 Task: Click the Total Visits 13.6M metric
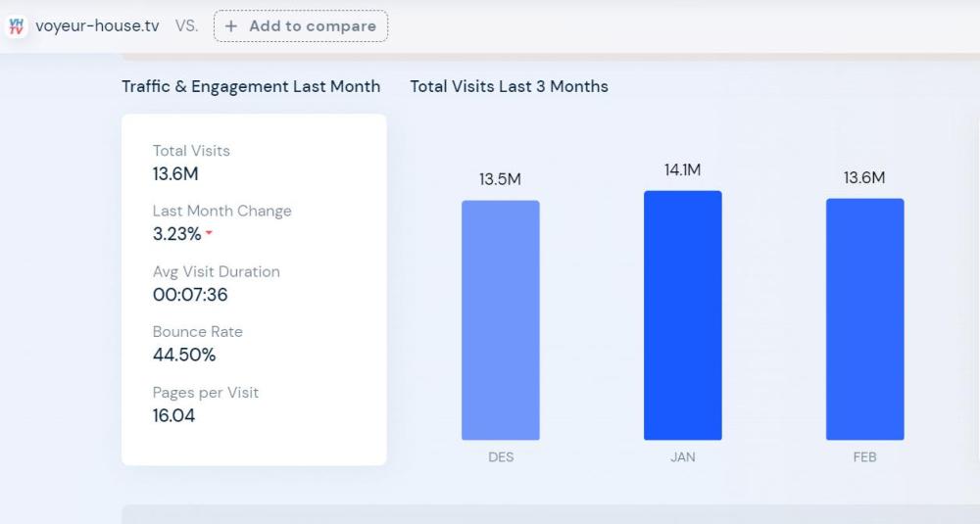pos(175,174)
